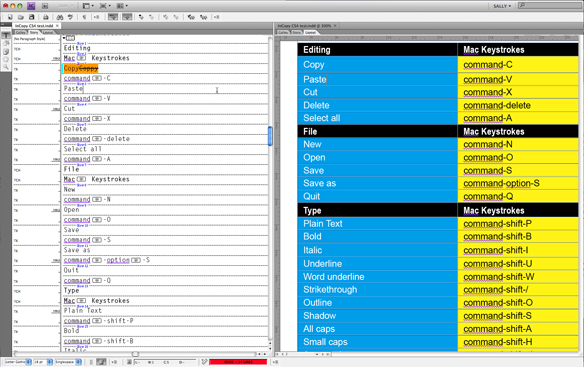Open the Singlespace line spacing dropdown

click(x=79, y=362)
